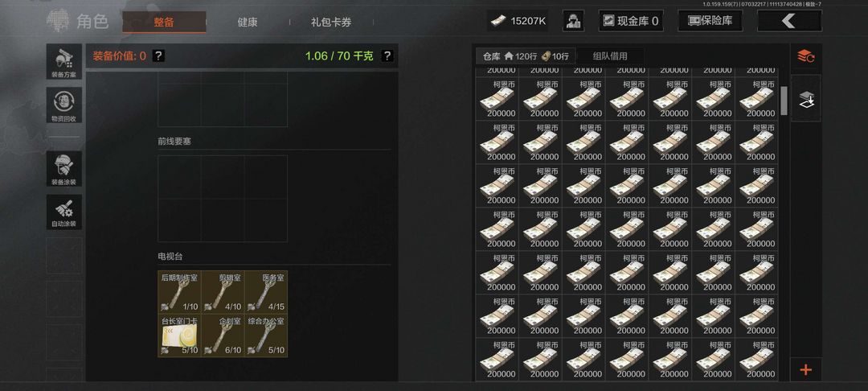
Task: Click the orange plus expand icon
Action: 805,370
